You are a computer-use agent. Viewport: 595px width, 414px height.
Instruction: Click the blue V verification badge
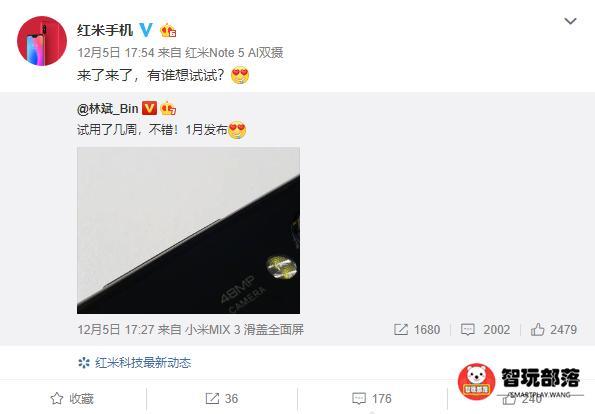pos(146,30)
